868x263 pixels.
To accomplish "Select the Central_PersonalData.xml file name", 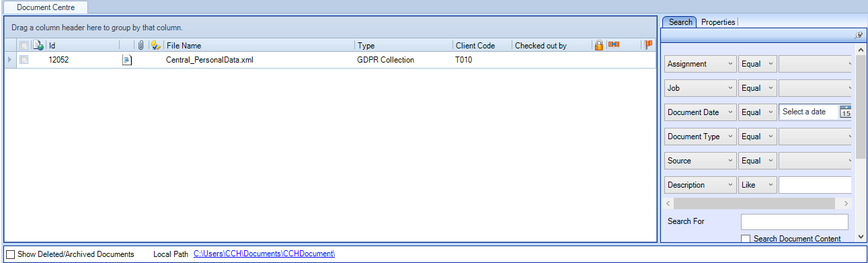I will (x=209, y=60).
